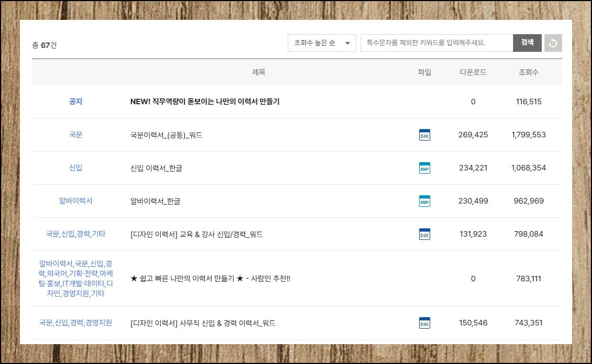Click the 알바이력서 category link
592x364 pixels.
pyautogui.click(x=76, y=201)
